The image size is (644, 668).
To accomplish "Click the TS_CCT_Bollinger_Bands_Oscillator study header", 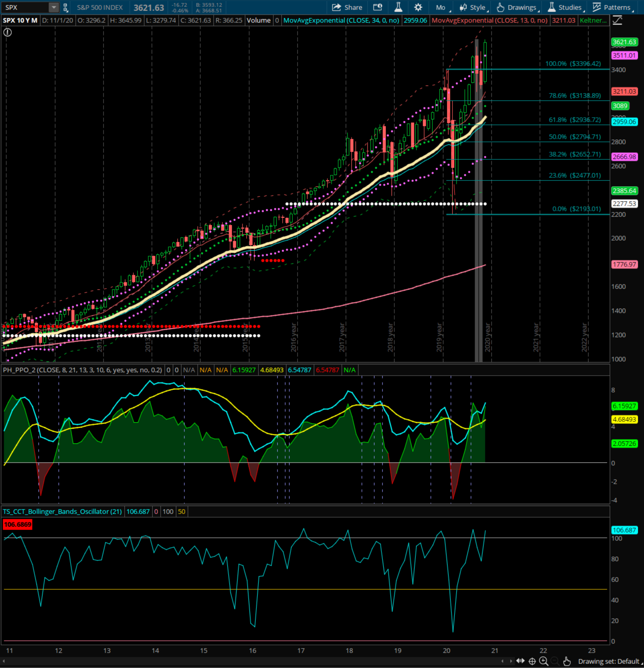I will click(x=62, y=511).
